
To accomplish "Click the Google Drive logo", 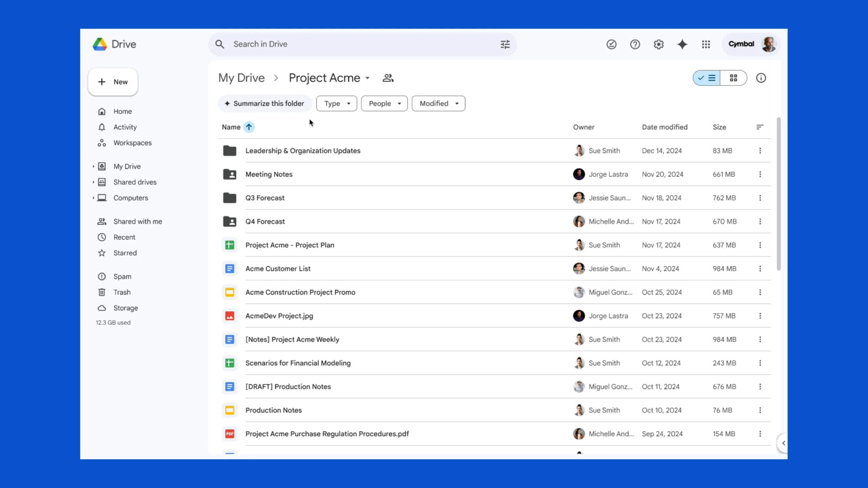I will (x=100, y=44).
